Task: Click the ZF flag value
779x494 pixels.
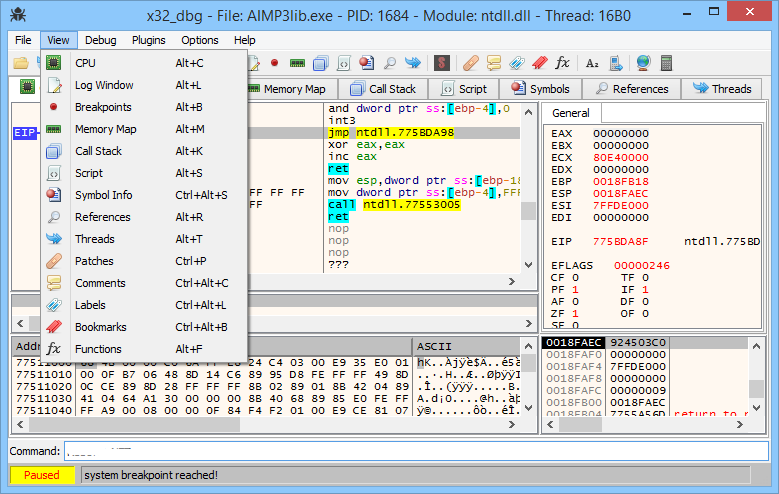Action: [575, 314]
